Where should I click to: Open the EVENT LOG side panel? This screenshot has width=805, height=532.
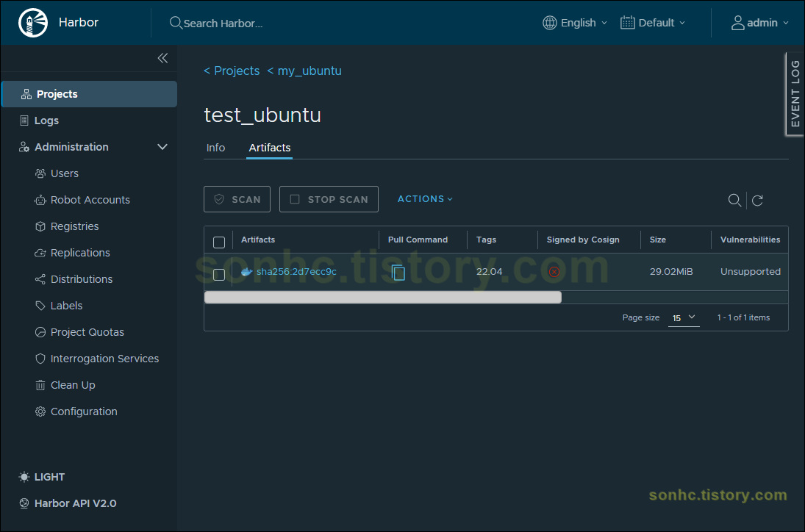[x=795, y=94]
